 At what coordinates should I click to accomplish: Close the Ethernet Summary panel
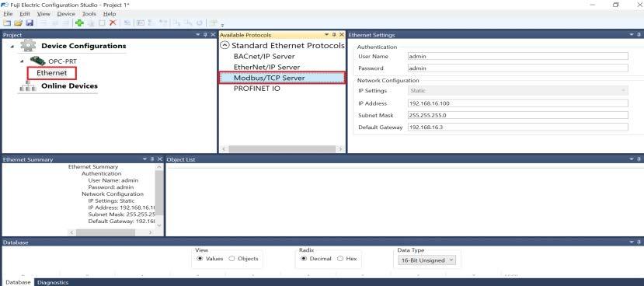coord(160,159)
